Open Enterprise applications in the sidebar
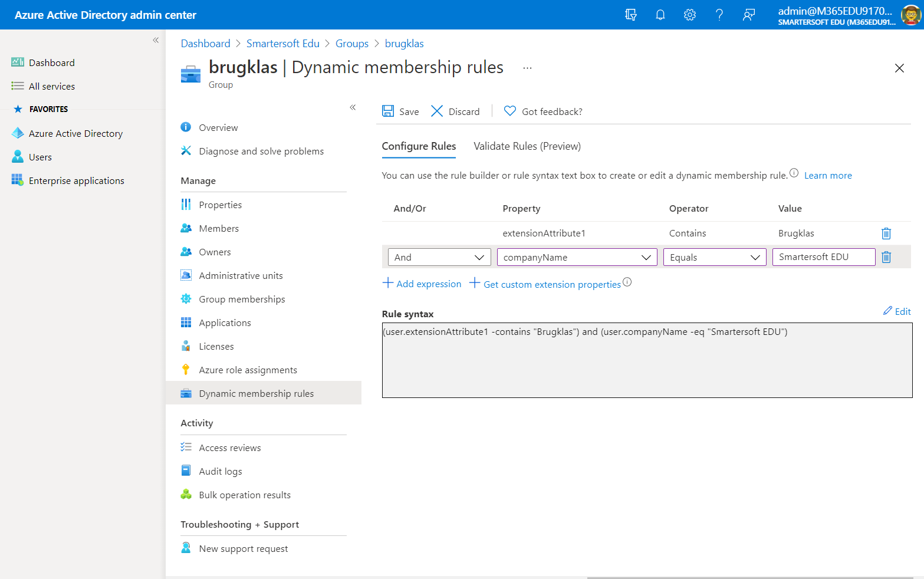 tap(77, 180)
